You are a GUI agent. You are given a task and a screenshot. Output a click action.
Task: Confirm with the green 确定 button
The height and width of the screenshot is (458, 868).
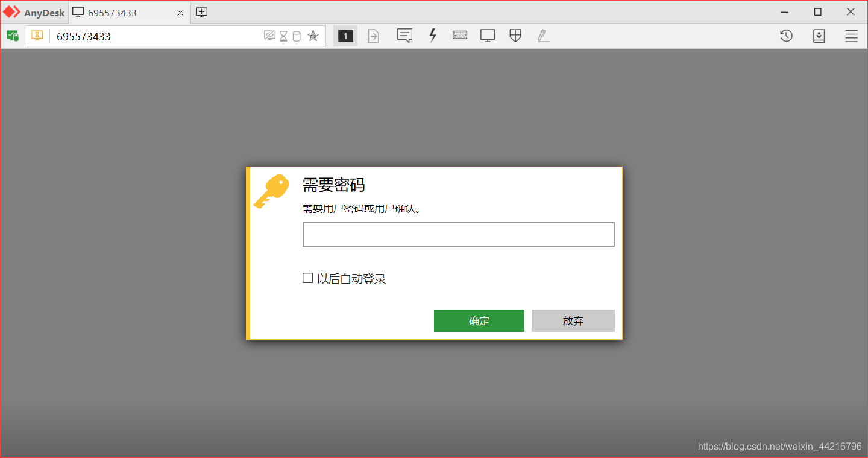(479, 321)
